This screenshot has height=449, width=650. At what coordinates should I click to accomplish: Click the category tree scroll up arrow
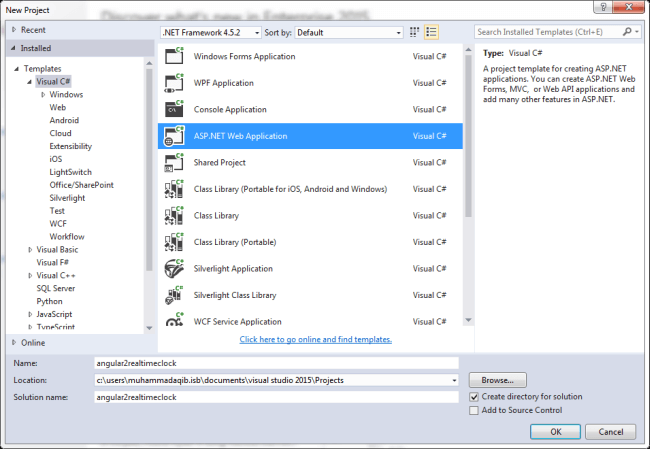coord(149,63)
